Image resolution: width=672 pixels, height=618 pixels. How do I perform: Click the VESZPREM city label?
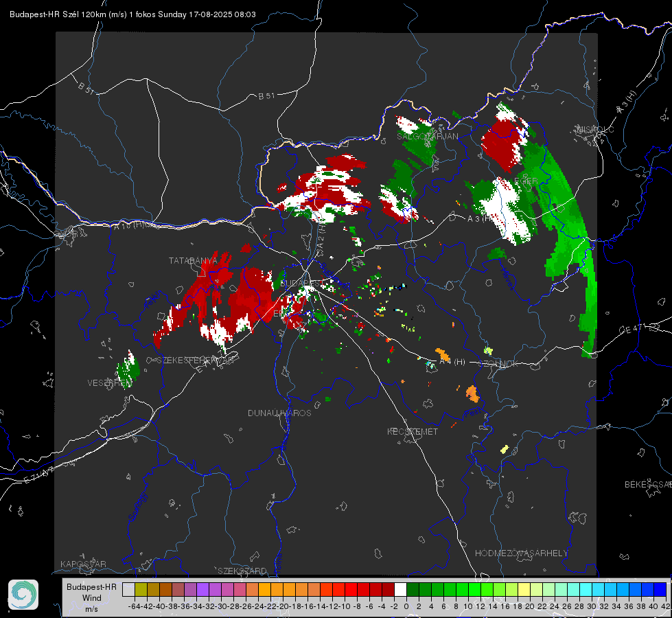click(109, 382)
